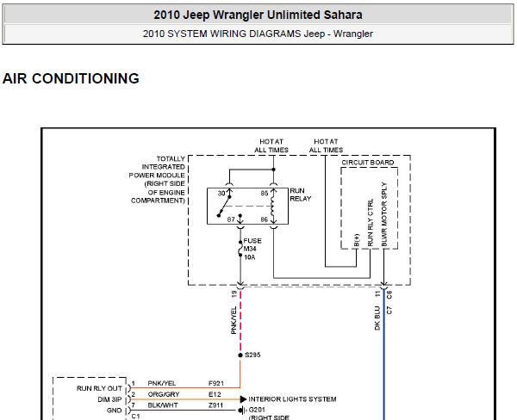
Task: Click relay terminal 30 label
Action: click(221, 194)
